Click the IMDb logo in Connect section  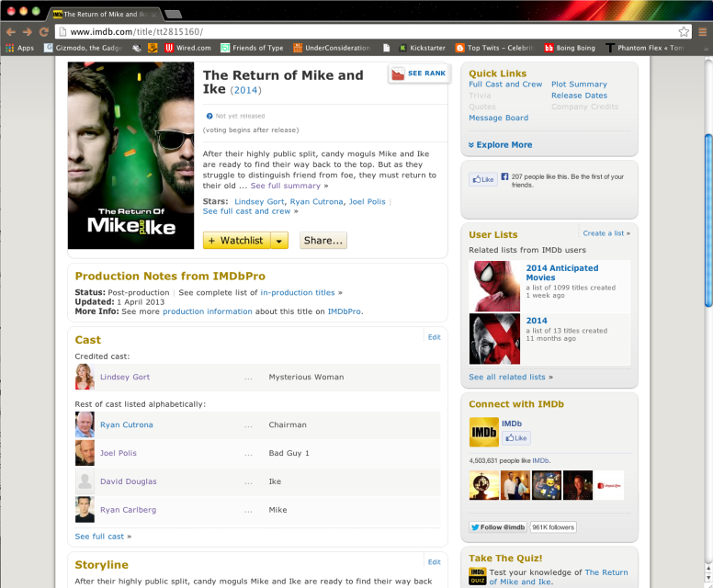click(x=484, y=432)
